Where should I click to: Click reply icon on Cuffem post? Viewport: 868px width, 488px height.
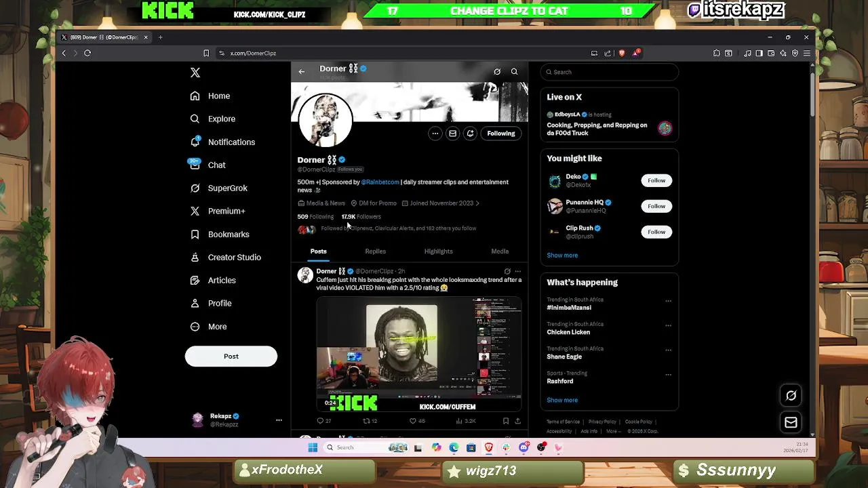coord(320,421)
